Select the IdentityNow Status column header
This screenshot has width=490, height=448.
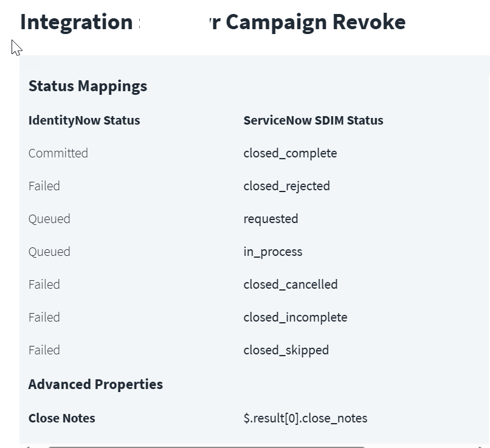click(85, 120)
